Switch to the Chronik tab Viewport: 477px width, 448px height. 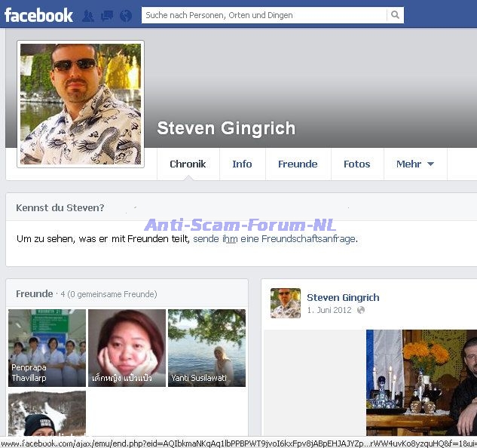(188, 164)
